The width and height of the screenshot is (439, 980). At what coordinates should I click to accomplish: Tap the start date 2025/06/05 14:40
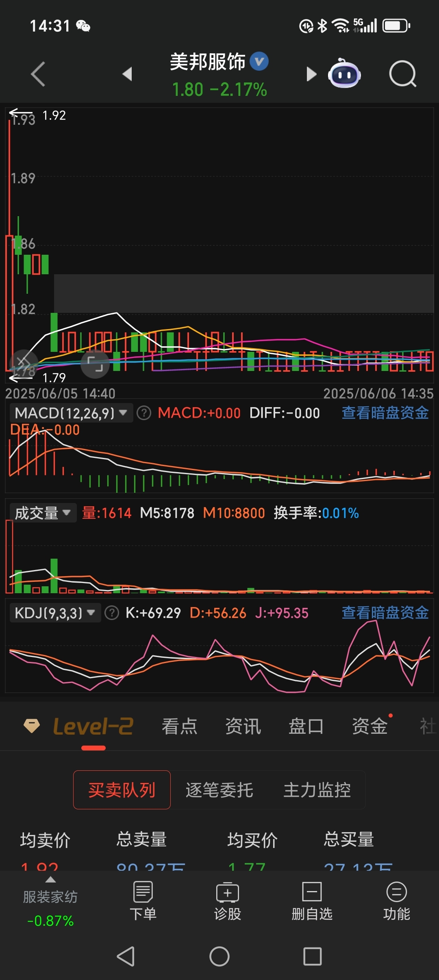click(60, 393)
